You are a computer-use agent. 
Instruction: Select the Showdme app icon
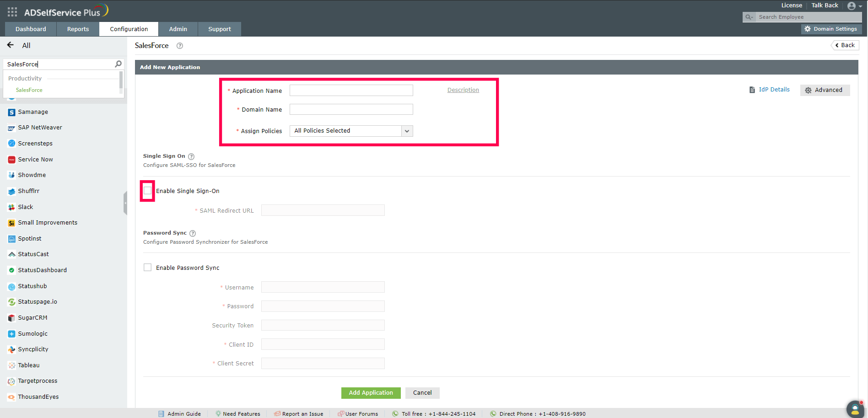[x=12, y=175]
